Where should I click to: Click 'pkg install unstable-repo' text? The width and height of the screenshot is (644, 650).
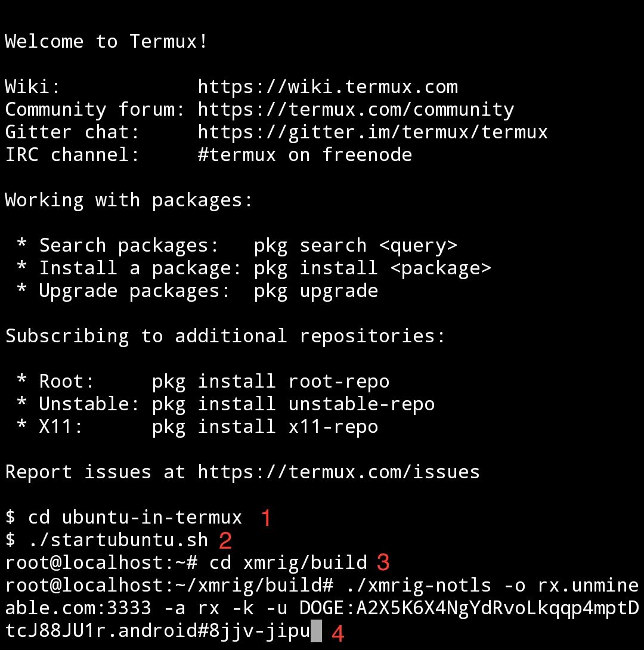pos(293,404)
